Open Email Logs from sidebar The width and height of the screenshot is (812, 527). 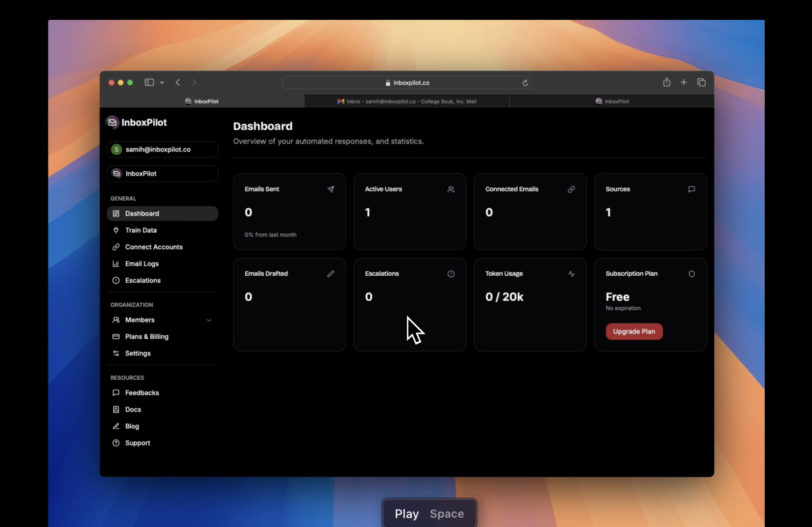click(142, 263)
